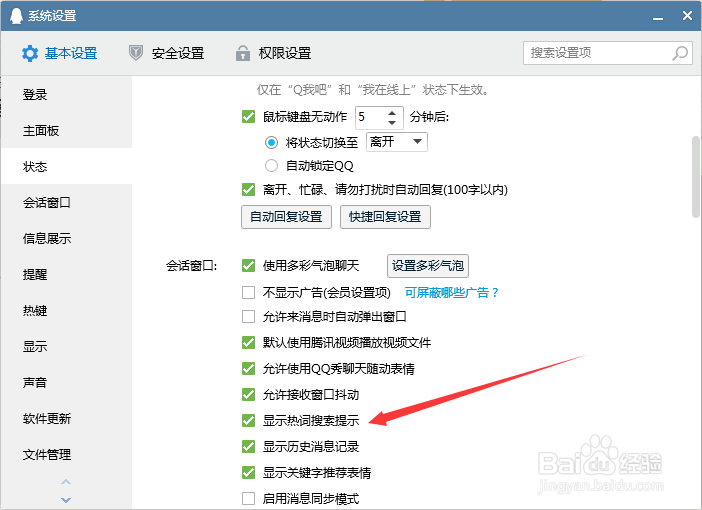Click the padlock icon for 权限设置
This screenshot has width=702, height=510.
click(243, 53)
